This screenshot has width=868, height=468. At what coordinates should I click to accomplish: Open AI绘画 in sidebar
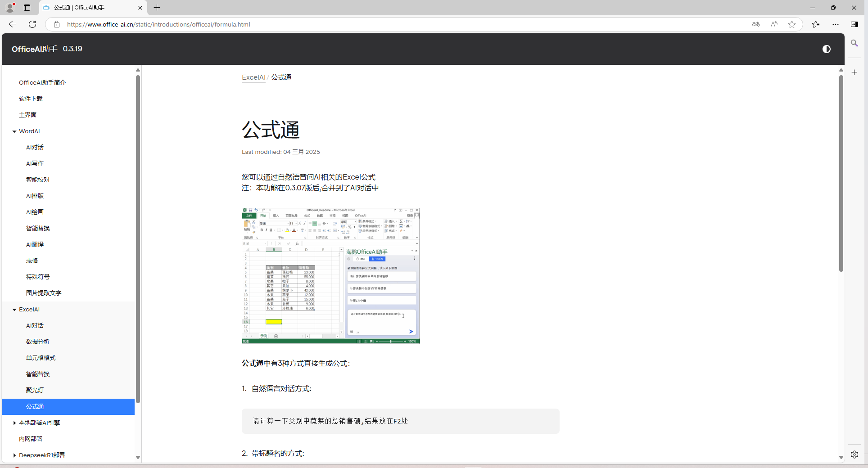(x=35, y=212)
